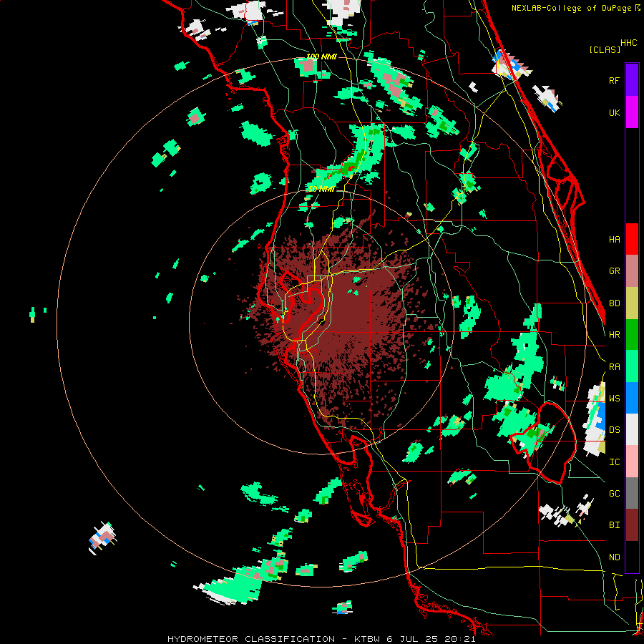This screenshot has height=644, width=644.
Task: Select the BD big drops yellow legend swatch
Action: click(x=632, y=303)
